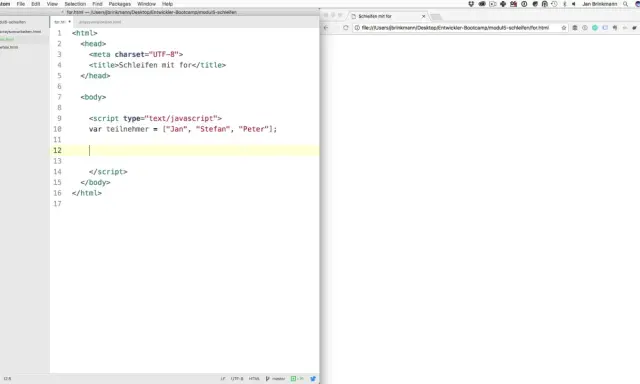The image size is (640, 384).
Task: Click the grey circular Chrome extension icon
Action: [x=585, y=28]
